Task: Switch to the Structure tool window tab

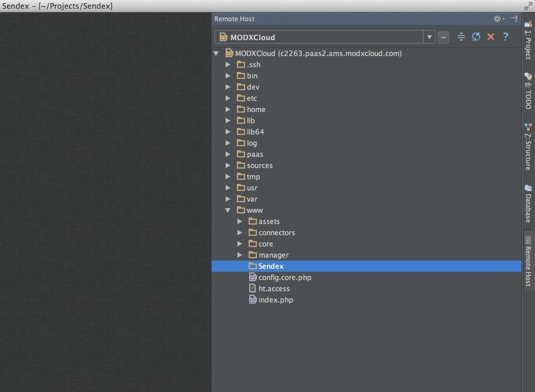Action: tap(528, 146)
